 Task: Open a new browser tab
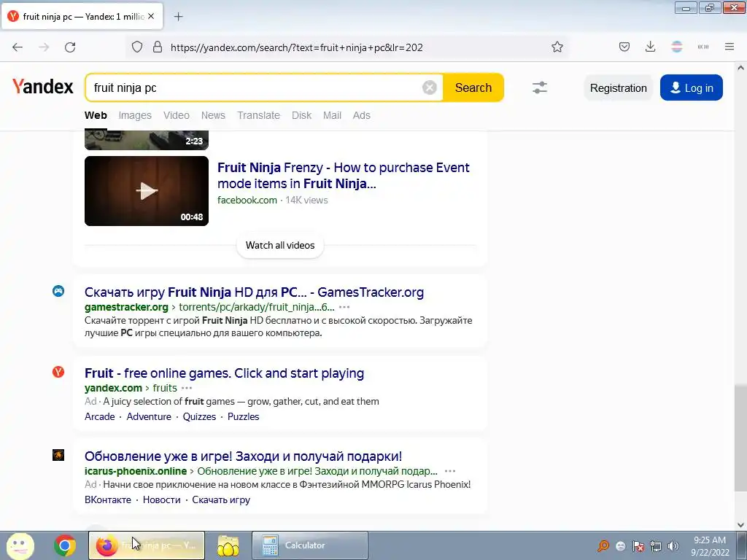point(178,17)
